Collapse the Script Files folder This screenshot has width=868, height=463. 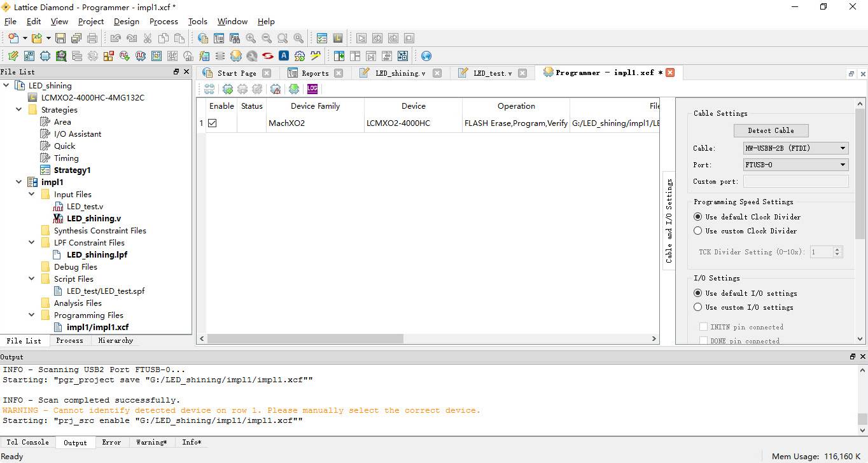point(32,279)
